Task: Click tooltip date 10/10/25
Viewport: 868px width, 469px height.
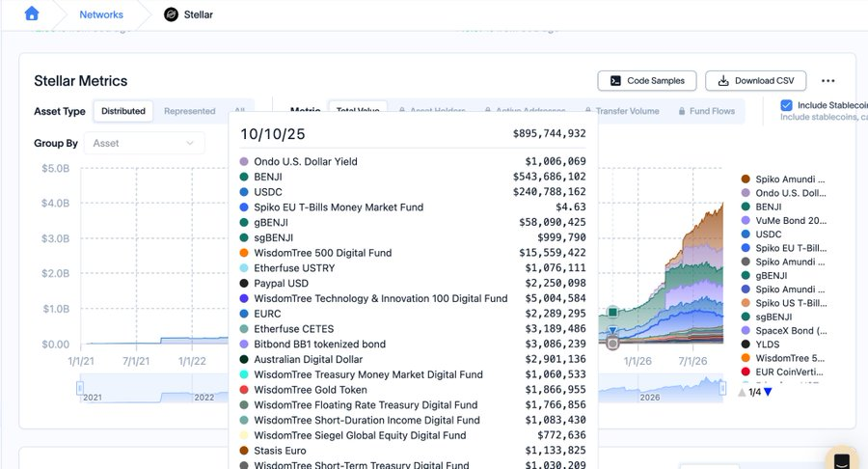Action: click(x=272, y=134)
